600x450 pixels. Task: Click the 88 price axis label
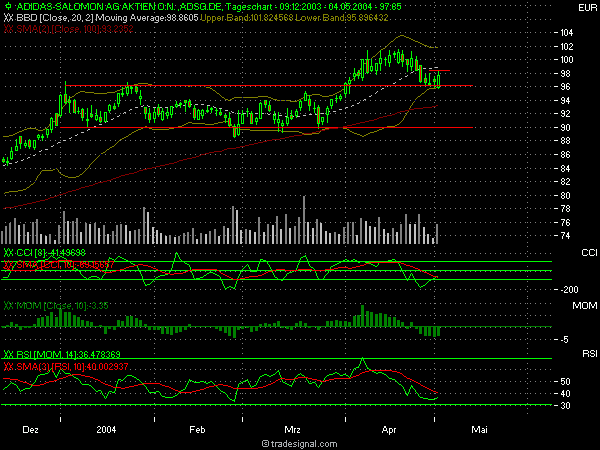[x=565, y=141]
